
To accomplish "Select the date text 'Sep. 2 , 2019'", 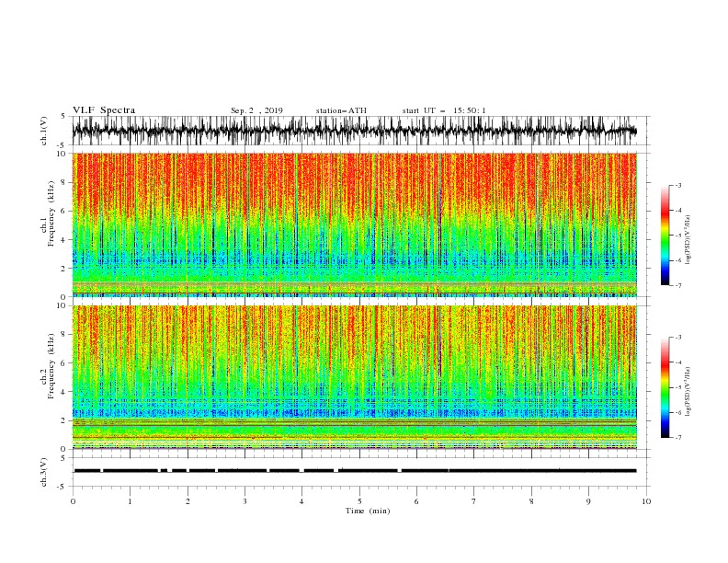I will pyautogui.click(x=256, y=110).
